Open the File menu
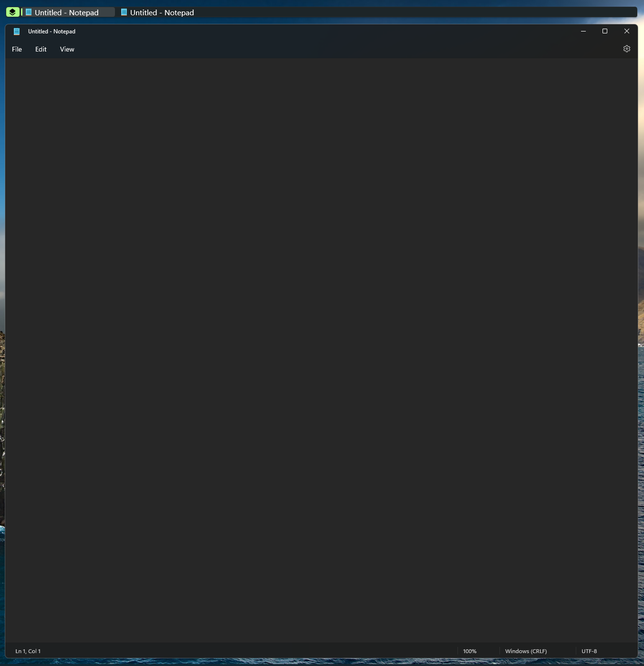Image resolution: width=644 pixels, height=666 pixels. 17,49
